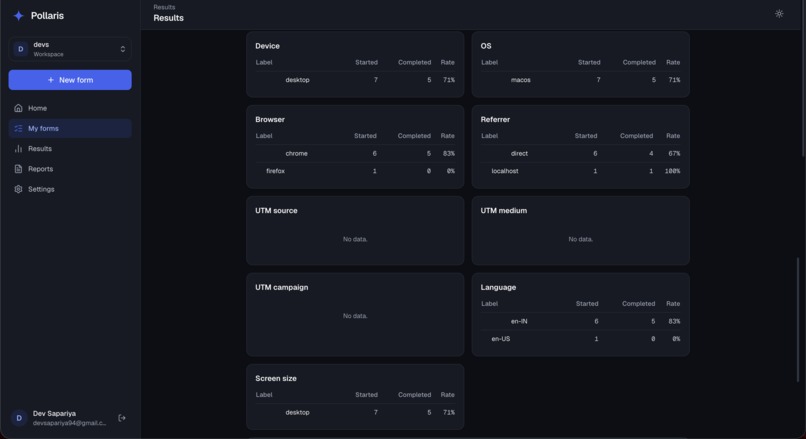Click the localhost row in Referrer table
The width and height of the screenshot is (806, 439).
pyautogui.click(x=581, y=171)
